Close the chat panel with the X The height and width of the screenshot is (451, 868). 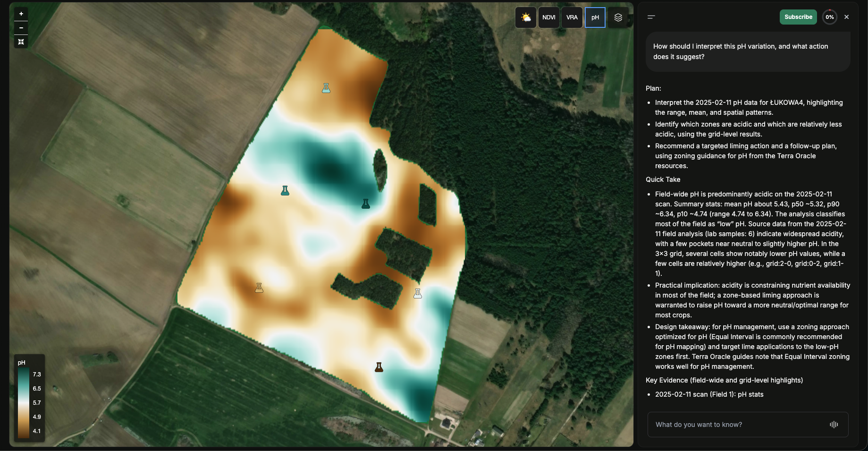tap(847, 17)
